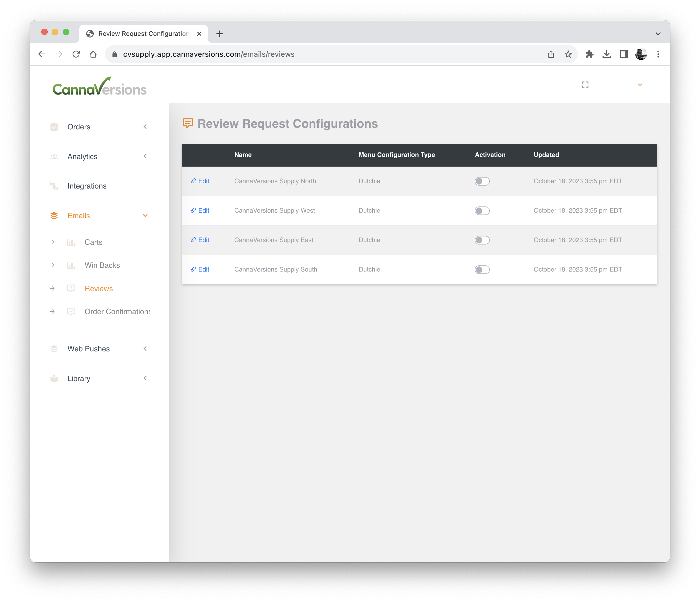Bookmark this page with the star icon
This screenshot has width=700, height=602.
568,54
